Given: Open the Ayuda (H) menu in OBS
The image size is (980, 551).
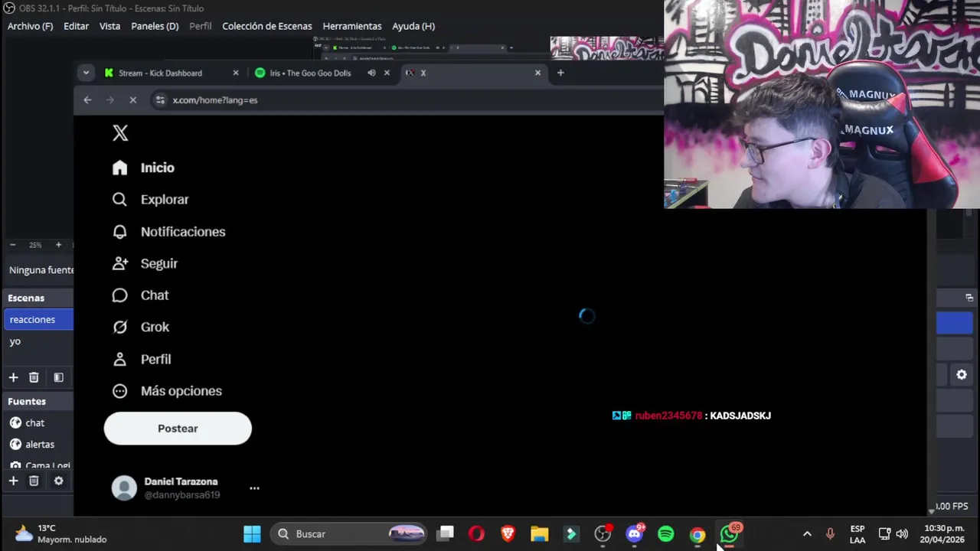Looking at the screenshot, I should (x=413, y=26).
